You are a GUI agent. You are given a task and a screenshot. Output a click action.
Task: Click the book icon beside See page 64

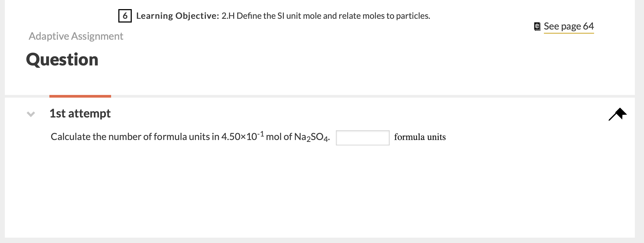coord(537,26)
